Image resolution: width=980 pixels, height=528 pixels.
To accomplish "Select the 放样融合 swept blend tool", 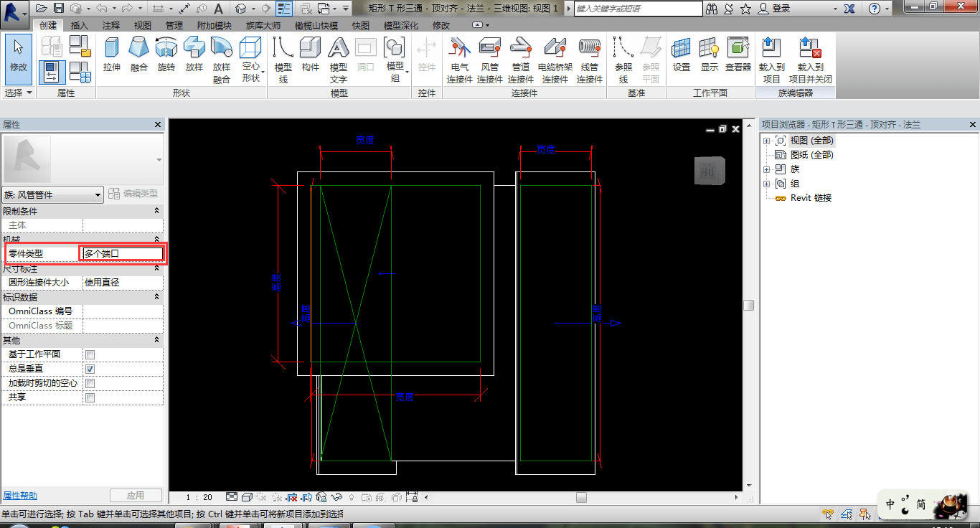I will [x=222, y=60].
